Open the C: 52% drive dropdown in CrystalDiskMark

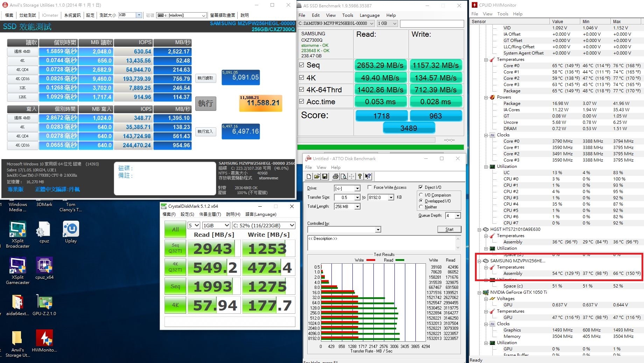[264, 226]
